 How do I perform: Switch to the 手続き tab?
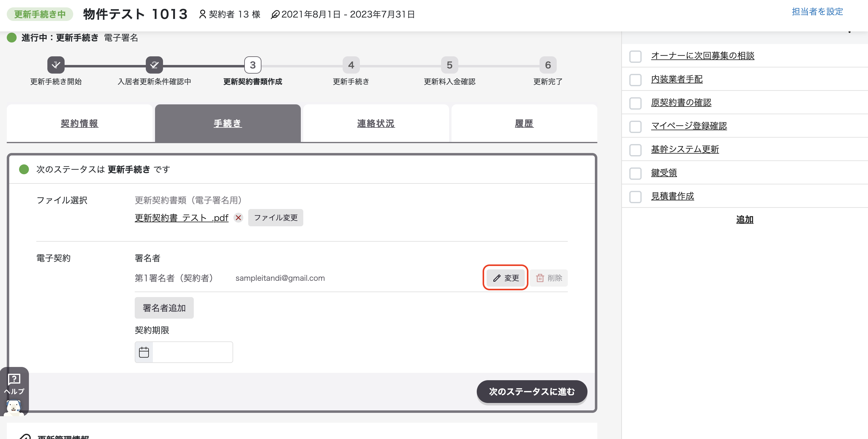pos(228,123)
